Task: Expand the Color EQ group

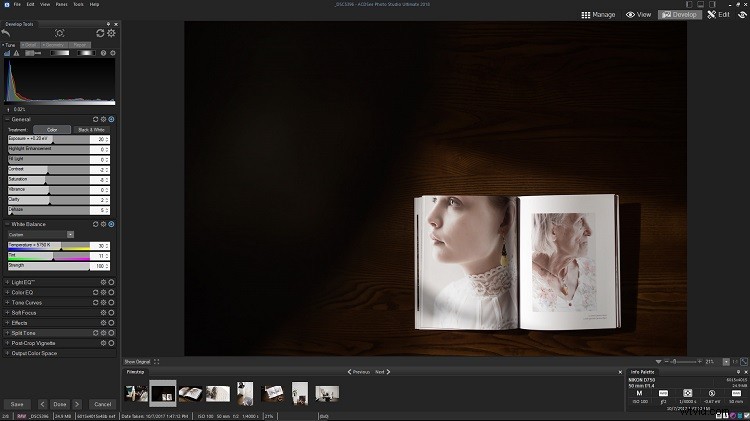Action: 7,292
